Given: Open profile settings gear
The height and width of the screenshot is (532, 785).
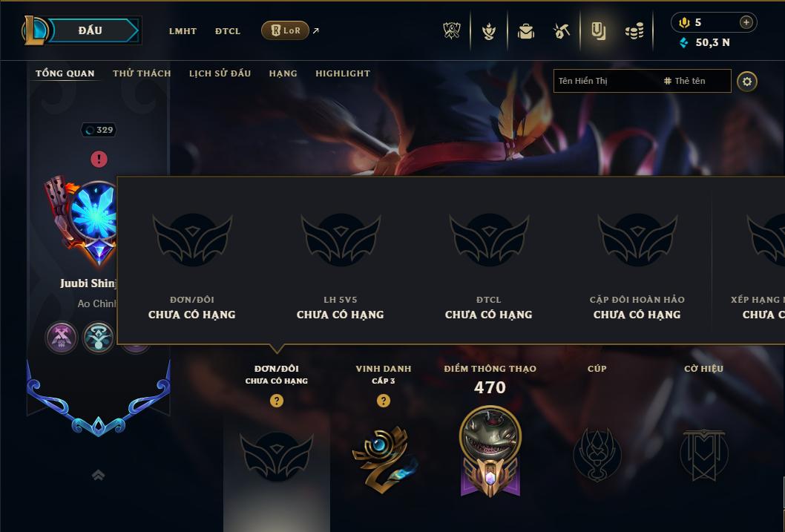Looking at the screenshot, I should tap(747, 82).
